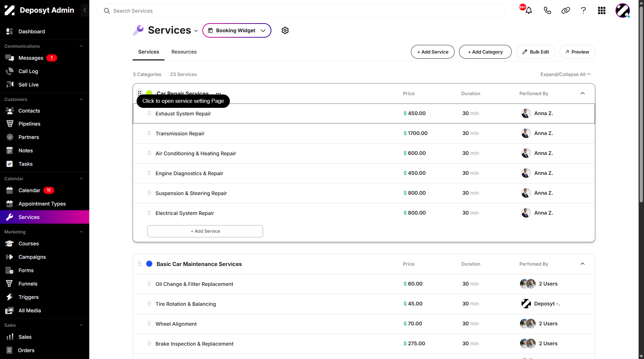Select the Services tab
This screenshot has width=644, height=359.
tap(149, 52)
